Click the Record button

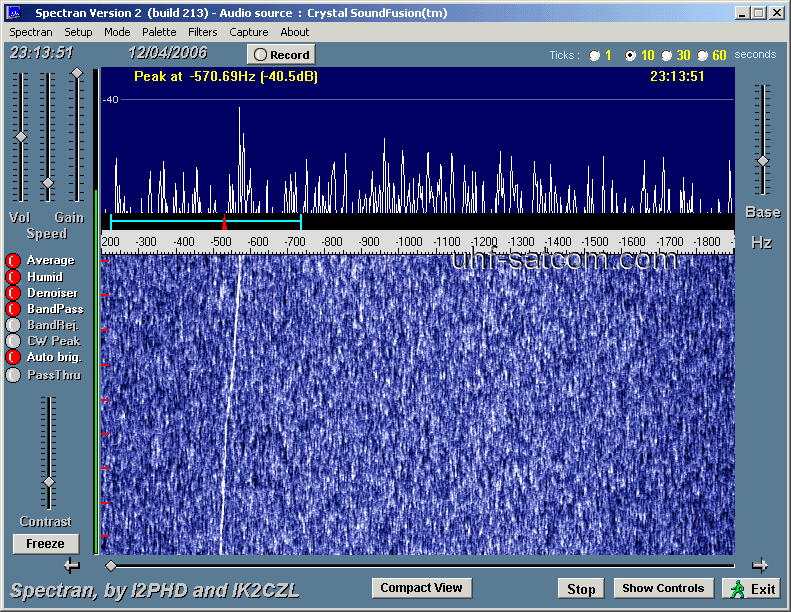(x=281, y=54)
